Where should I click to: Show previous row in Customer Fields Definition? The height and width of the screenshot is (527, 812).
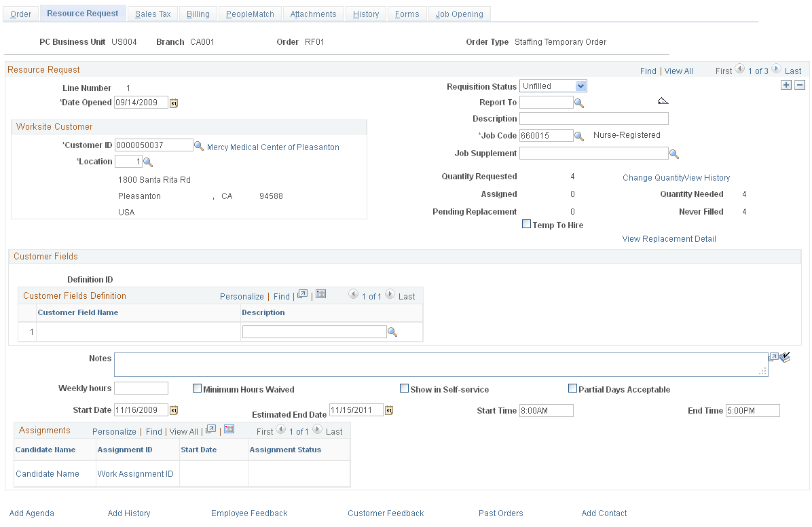(353, 294)
